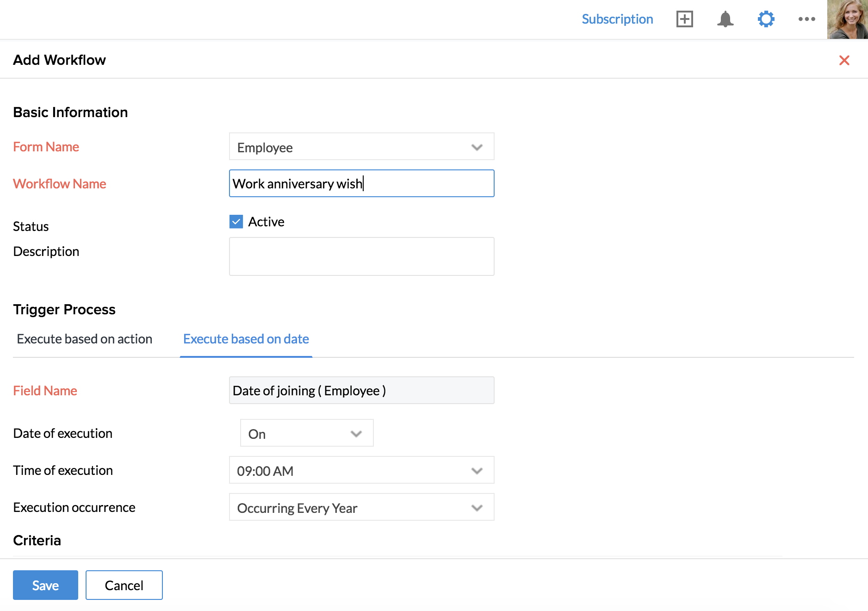The width and height of the screenshot is (868, 611).
Task: Click the quick add plus icon
Action: coord(684,19)
